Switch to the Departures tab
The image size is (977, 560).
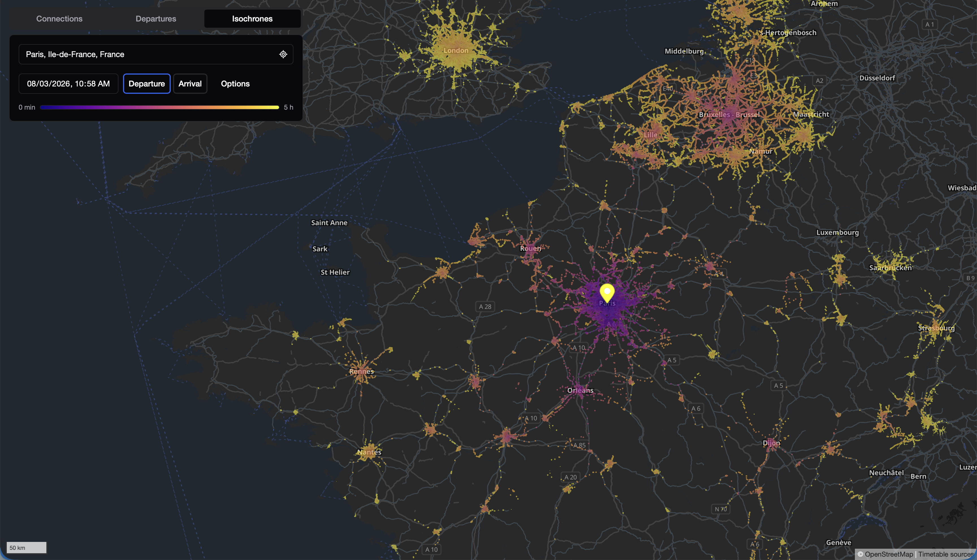[x=156, y=18]
